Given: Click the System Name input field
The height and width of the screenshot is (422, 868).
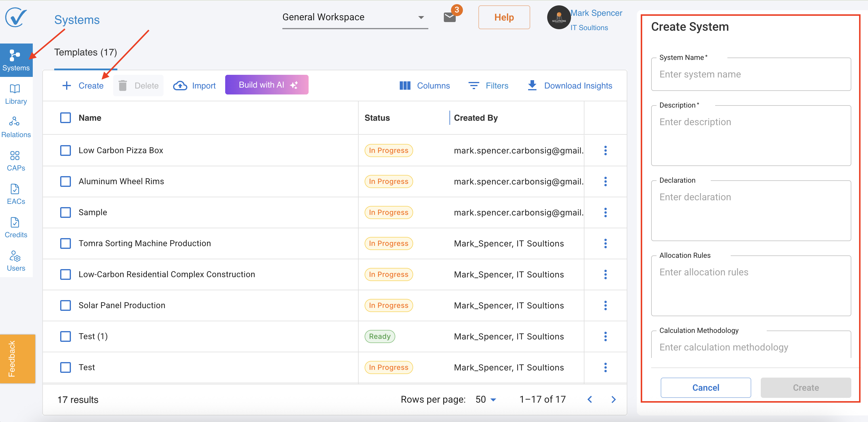Looking at the screenshot, I should point(751,74).
